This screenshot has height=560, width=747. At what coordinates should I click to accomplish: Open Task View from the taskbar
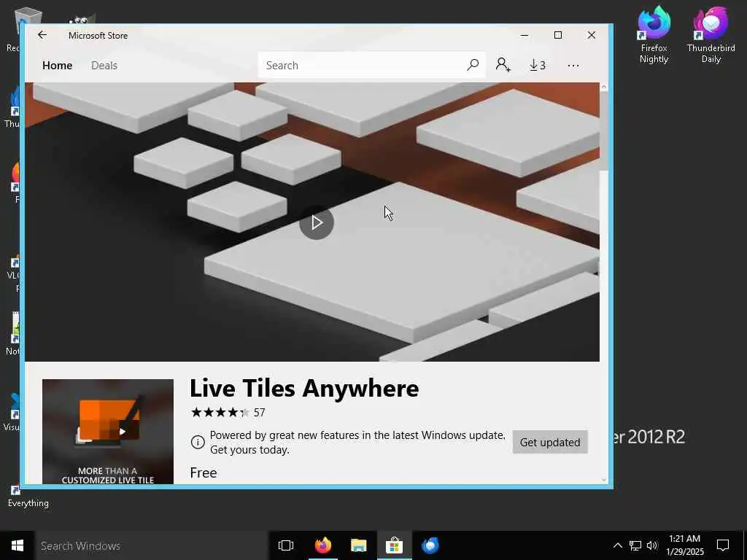coord(286,545)
